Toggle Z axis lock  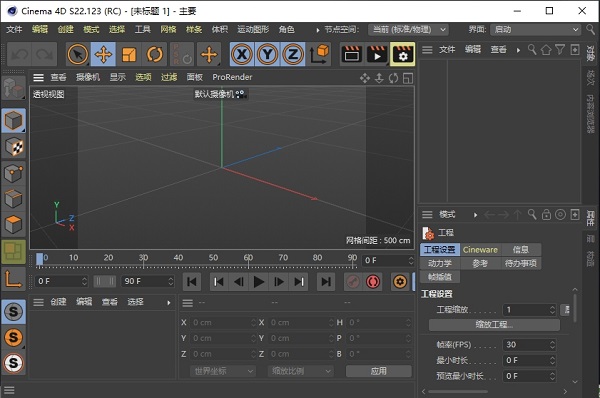293,54
